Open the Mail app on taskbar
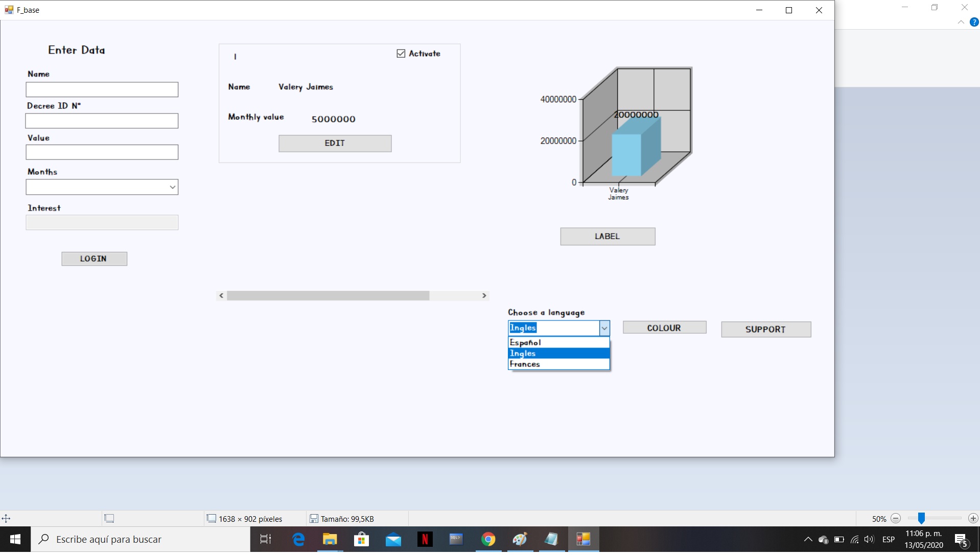This screenshot has width=980, height=555. (393, 539)
